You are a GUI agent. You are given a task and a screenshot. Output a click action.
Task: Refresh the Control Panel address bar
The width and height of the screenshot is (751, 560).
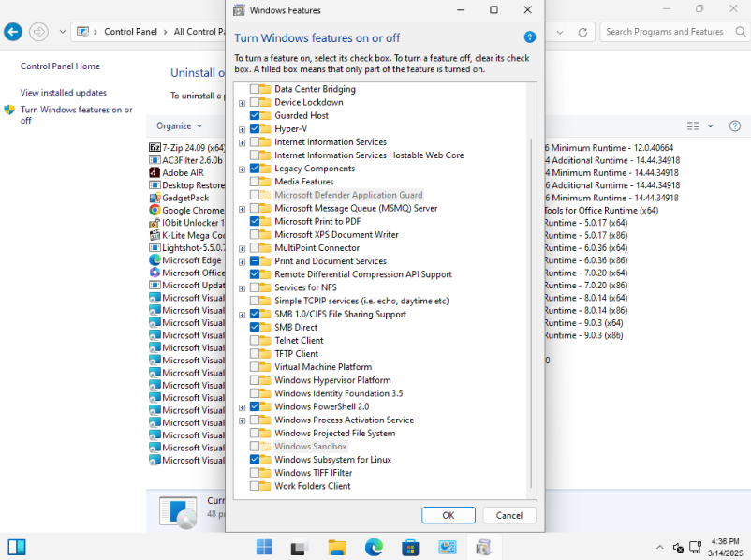tap(582, 32)
